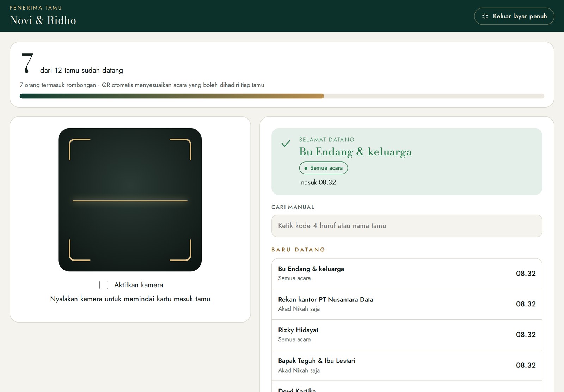Click the exit fullscreen arrows icon

485,16
